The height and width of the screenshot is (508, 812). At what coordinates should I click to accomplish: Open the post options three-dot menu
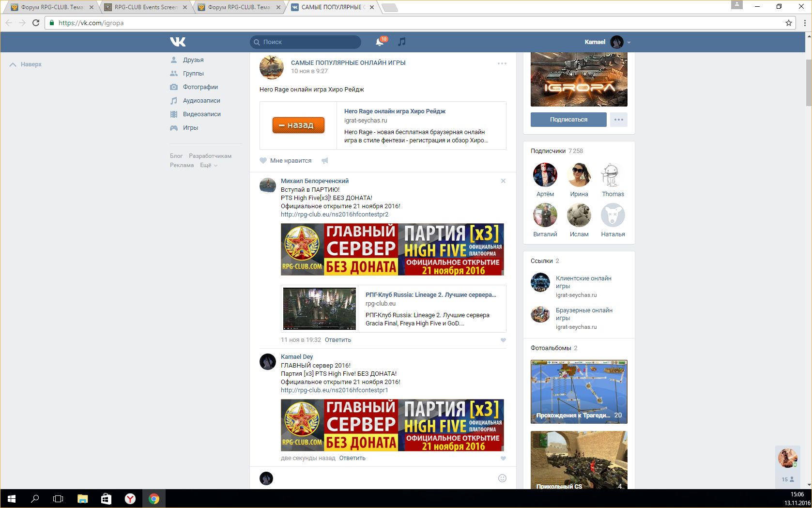tap(502, 63)
